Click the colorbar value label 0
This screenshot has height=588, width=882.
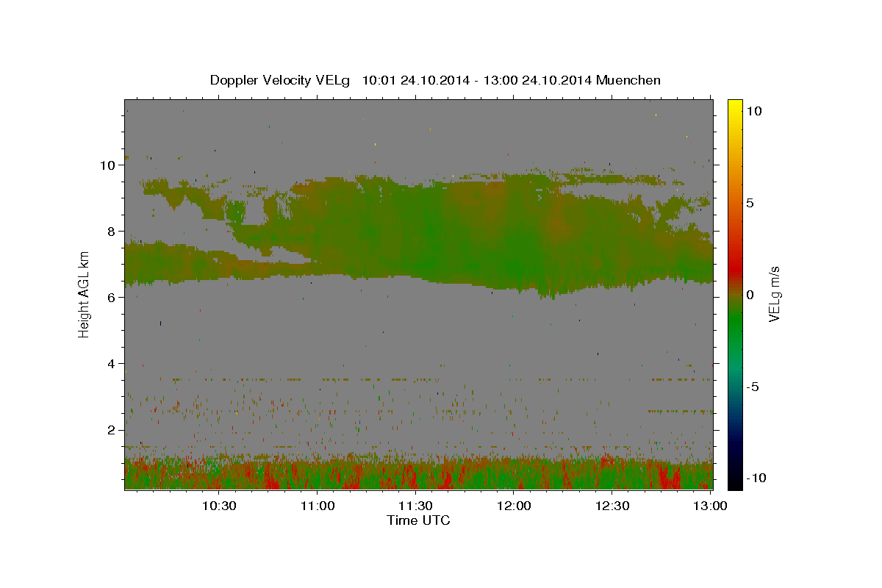tap(750, 295)
